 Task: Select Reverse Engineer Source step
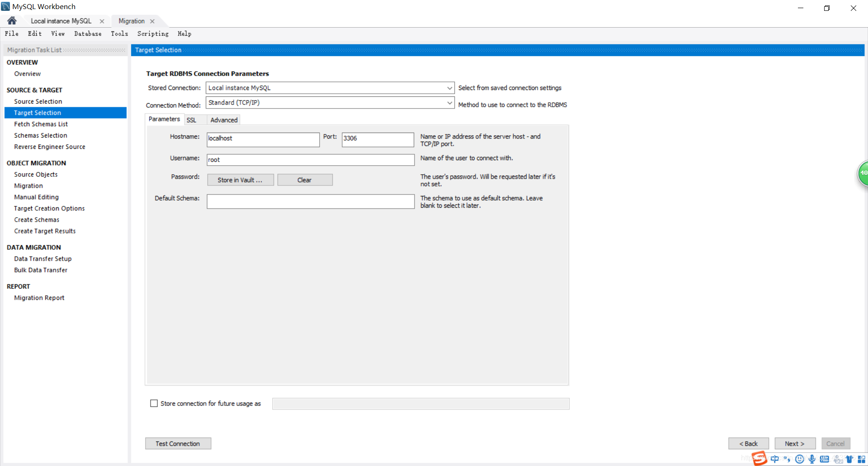tap(50, 147)
